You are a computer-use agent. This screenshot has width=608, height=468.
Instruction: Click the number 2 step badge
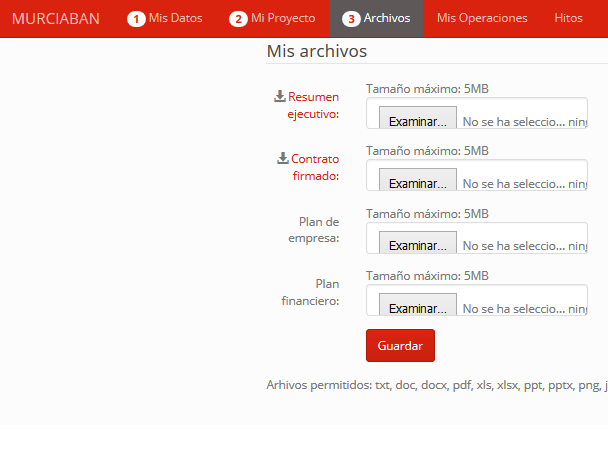click(x=238, y=19)
